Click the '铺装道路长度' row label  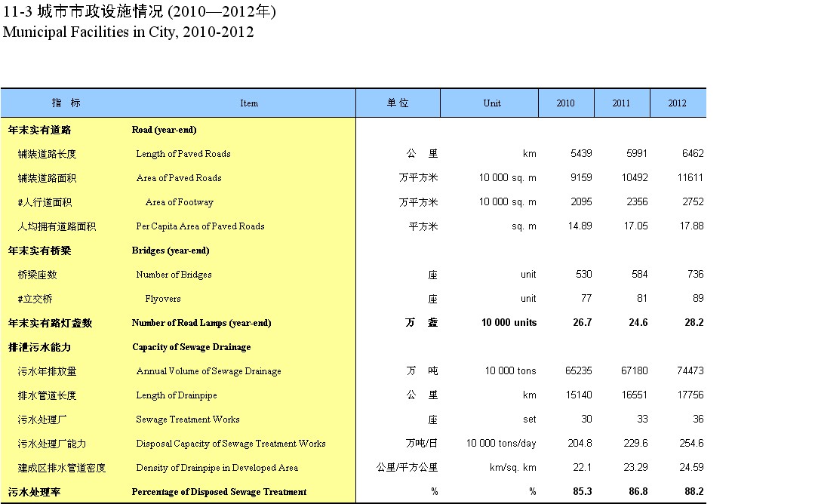(47, 155)
